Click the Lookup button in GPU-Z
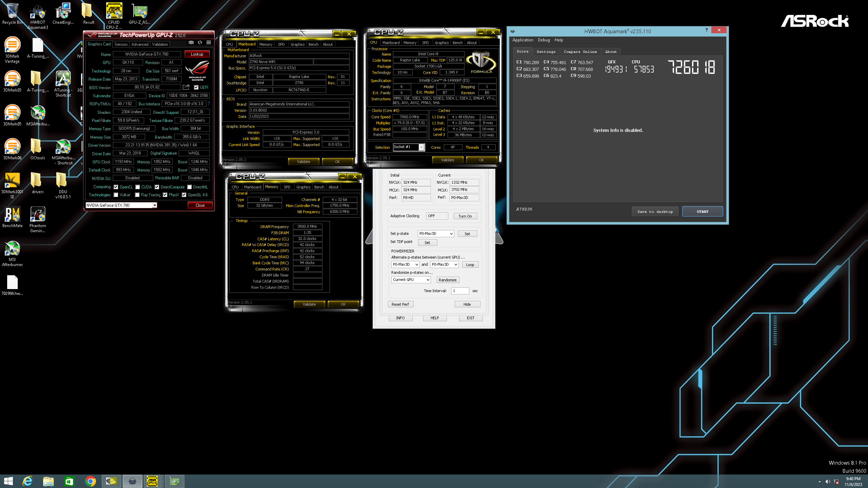 coord(197,54)
